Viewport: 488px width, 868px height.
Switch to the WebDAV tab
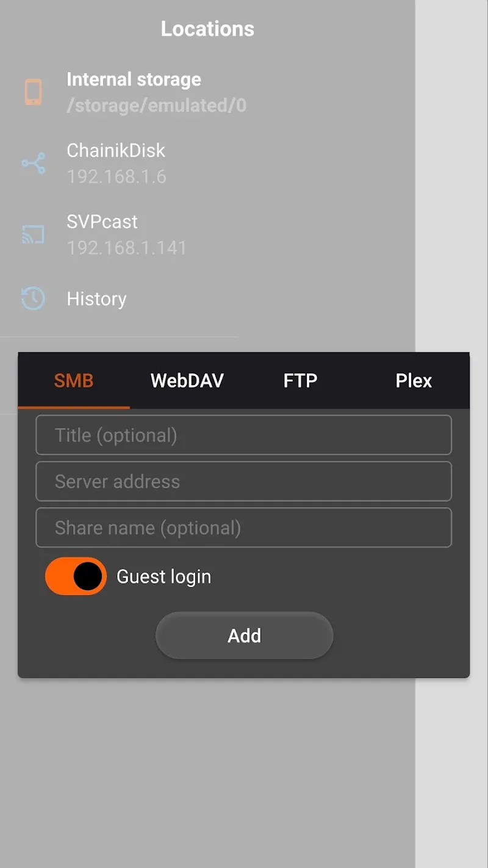pos(187,380)
